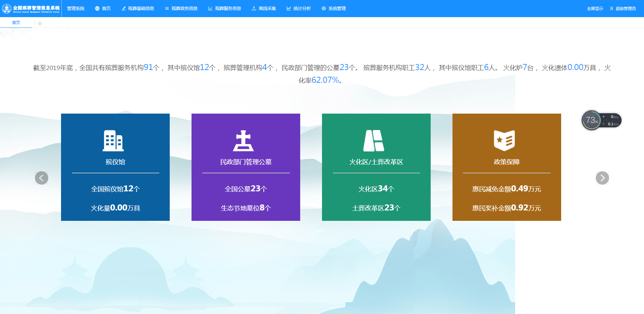Open the 政策保障 orange card title
The width and height of the screenshot is (644, 314).
[507, 162]
